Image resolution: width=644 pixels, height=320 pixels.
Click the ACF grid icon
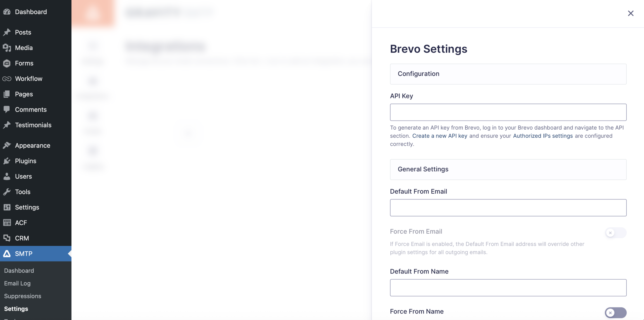pyautogui.click(x=7, y=223)
